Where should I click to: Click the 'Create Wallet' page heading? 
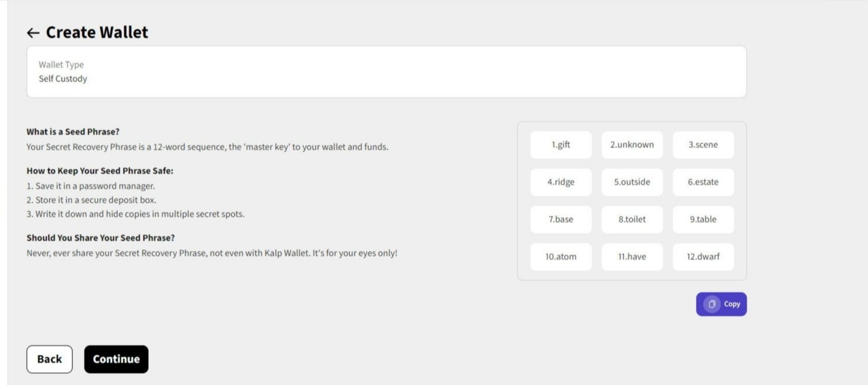[x=97, y=33]
